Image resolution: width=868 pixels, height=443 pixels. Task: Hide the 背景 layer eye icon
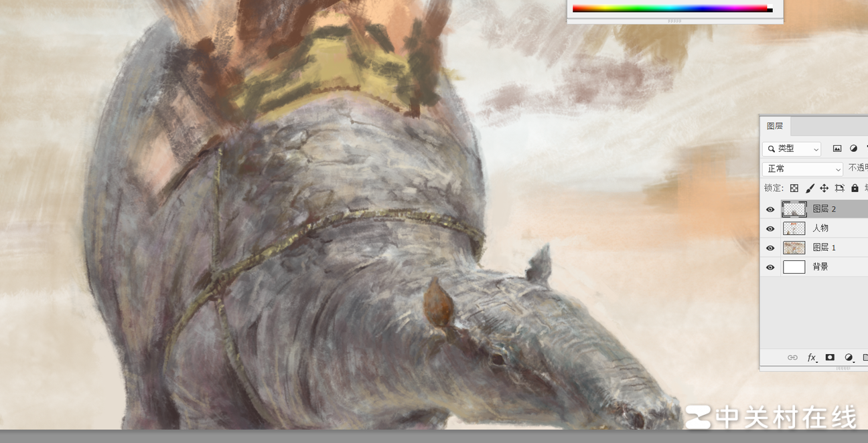(x=770, y=267)
